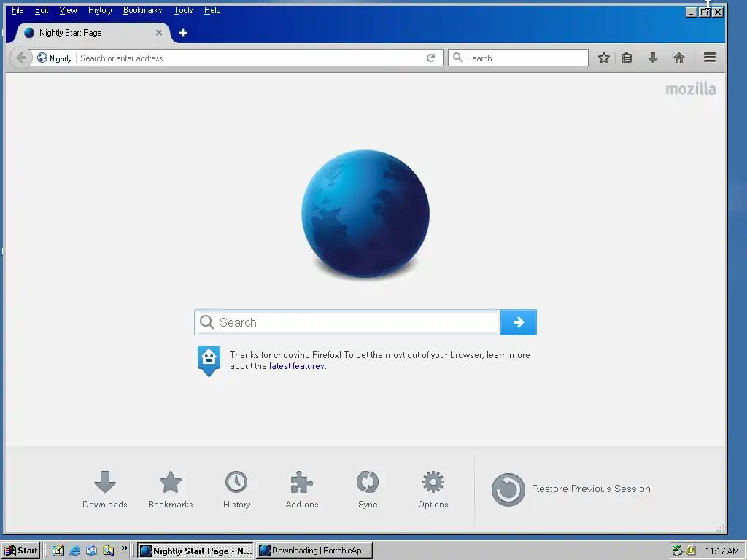The image size is (747, 560).
Task: Close the Nightly Start Page tab
Action: tap(158, 33)
